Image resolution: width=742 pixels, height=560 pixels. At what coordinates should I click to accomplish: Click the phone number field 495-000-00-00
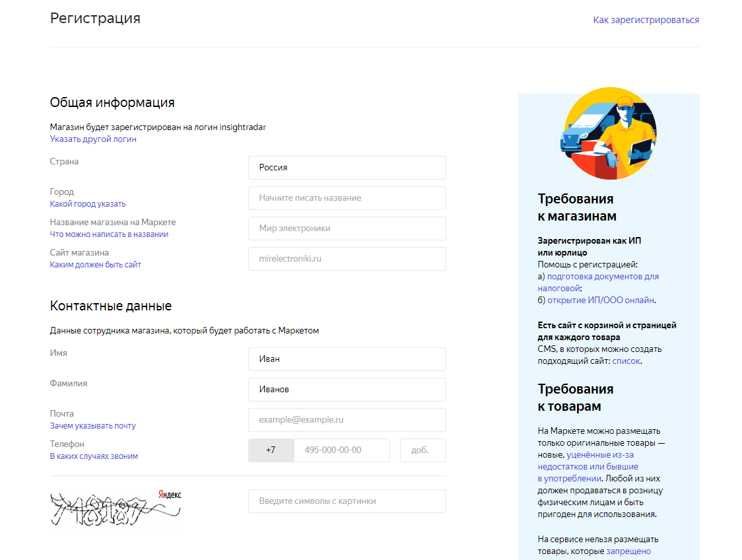point(341,450)
